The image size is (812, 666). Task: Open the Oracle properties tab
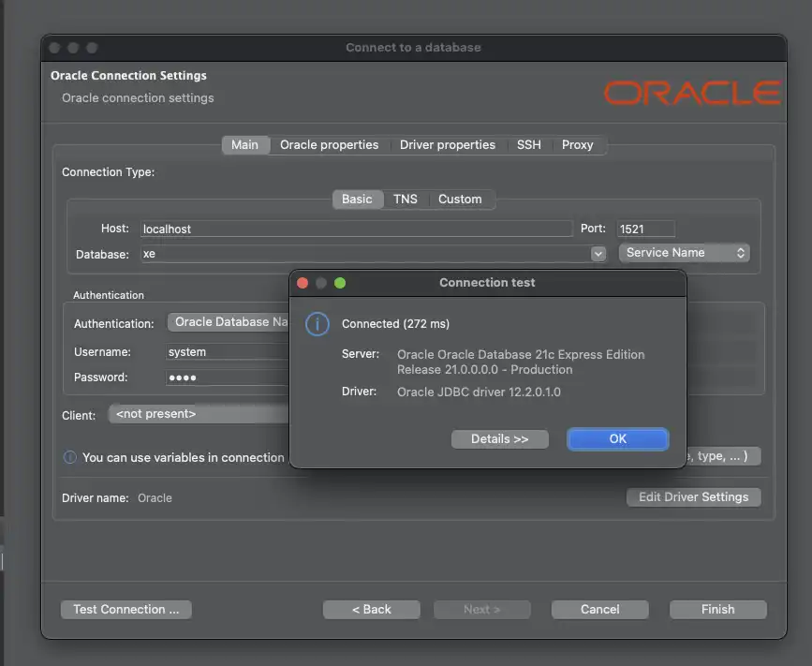pos(330,145)
